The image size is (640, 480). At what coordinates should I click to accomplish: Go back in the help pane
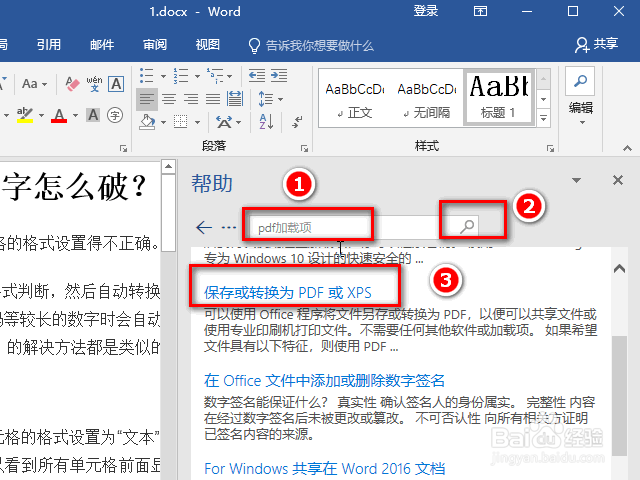pos(204,227)
